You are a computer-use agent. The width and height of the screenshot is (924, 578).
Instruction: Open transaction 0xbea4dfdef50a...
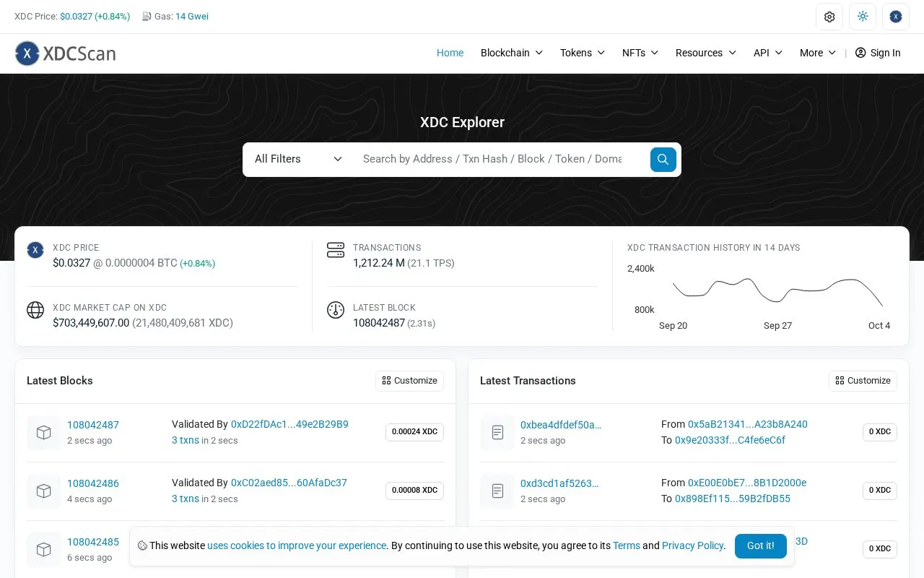click(561, 425)
